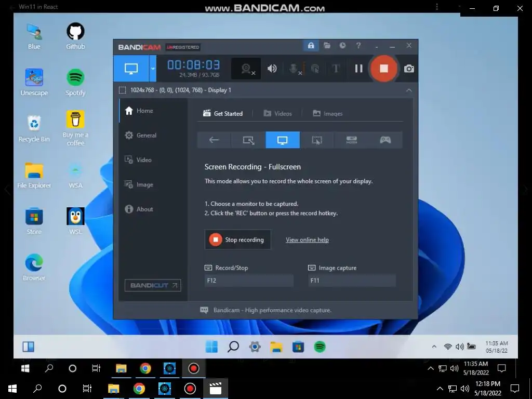Image resolution: width=532 pixels, height=399 pixels.
Task: Pause the recording with the pause button
Action: (x=358, y=69)
